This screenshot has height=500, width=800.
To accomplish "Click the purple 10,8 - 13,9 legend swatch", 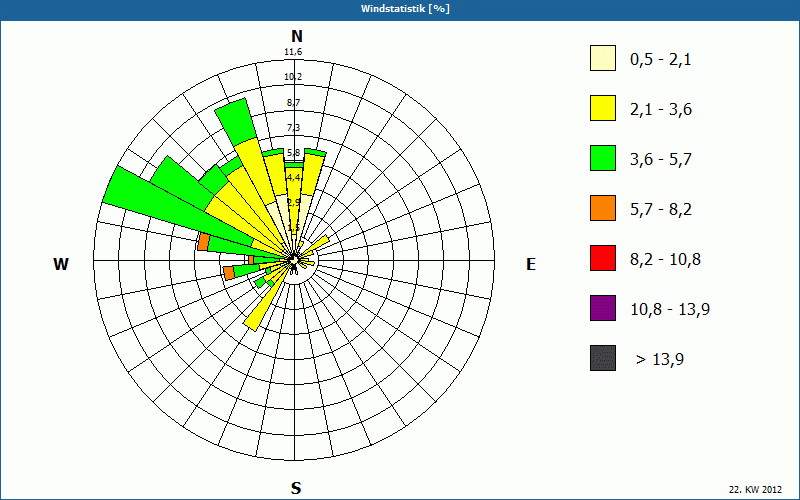I will point(603,308).
